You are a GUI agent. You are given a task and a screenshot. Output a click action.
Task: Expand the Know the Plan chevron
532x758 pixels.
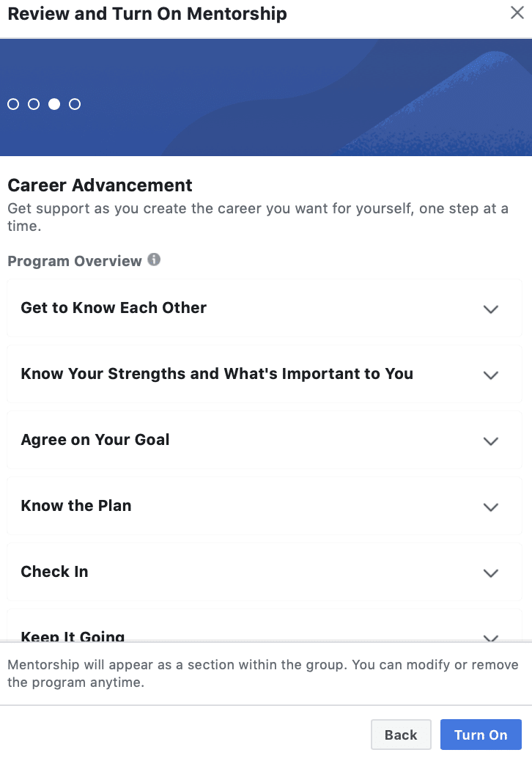tap(491, 507)
